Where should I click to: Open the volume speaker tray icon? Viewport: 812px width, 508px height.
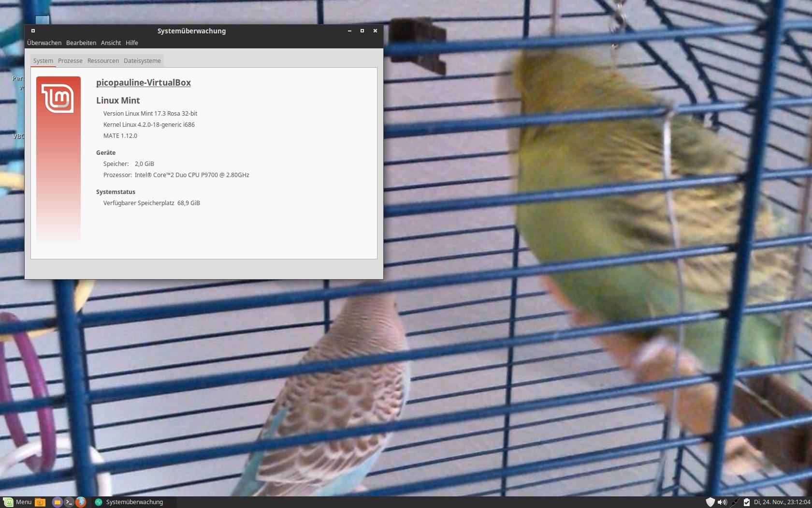coord(722,502)
